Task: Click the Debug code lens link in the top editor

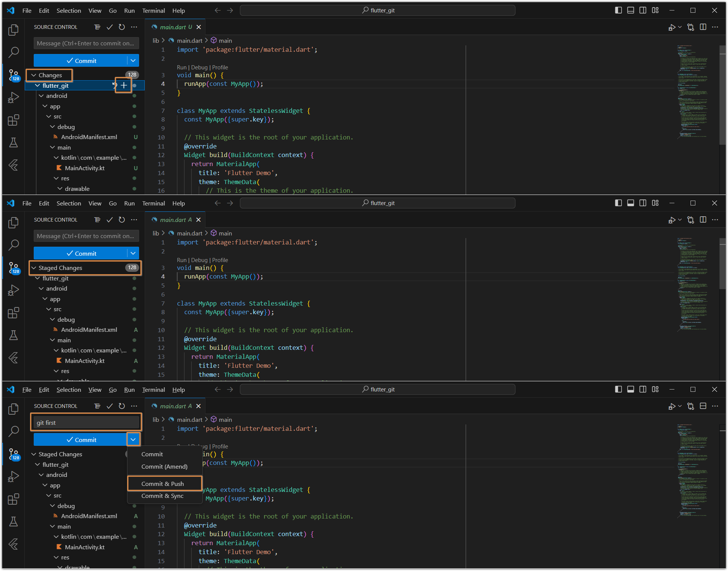Action: 199,67
